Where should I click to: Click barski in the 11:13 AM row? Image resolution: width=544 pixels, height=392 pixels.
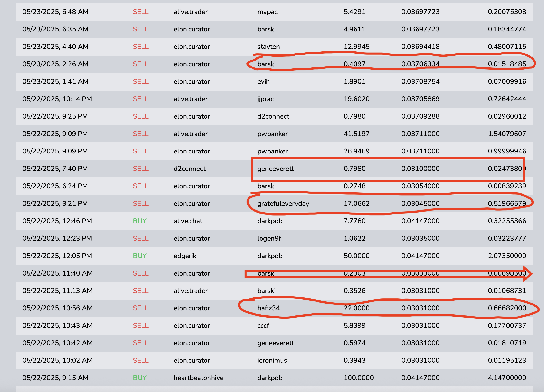(x=266, y=291)
